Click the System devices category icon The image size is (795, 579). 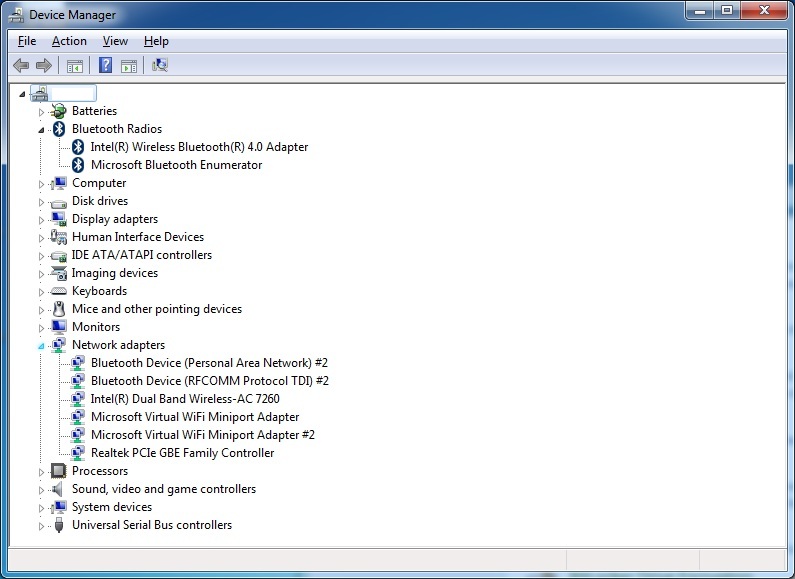[x=59, y=507]
